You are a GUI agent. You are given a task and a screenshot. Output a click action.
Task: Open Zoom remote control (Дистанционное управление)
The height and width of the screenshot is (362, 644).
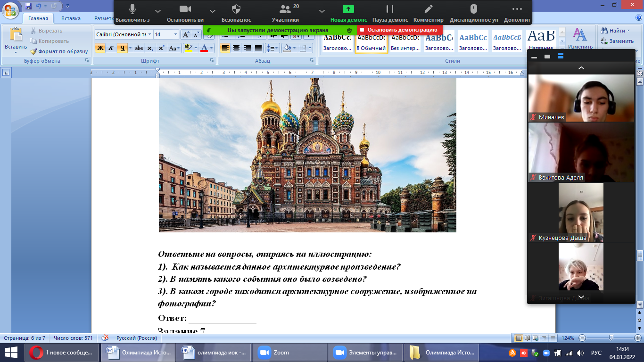click(474, 13)
